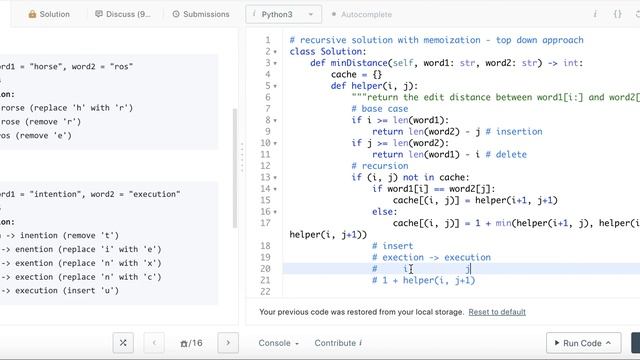The height and width of the screenshot is (360, 640).
Task: Click the 'return len(word1) - i' line
Action: click(x=426, y=155)
